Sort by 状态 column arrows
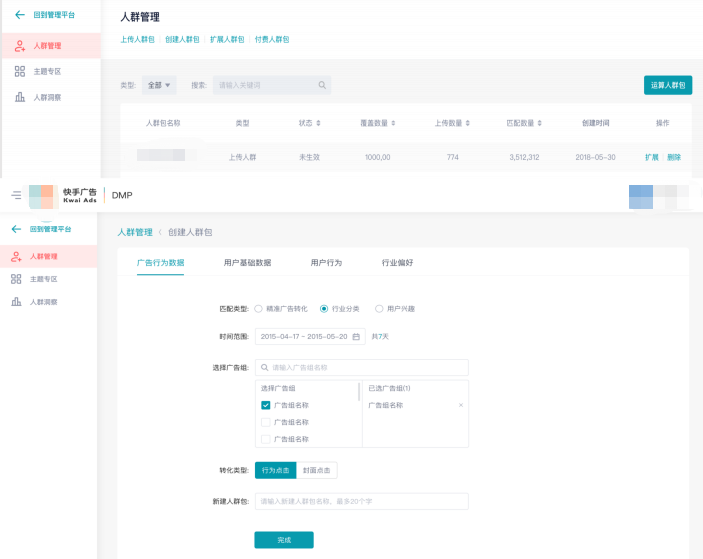Viewport: 703px width, 559px height. pyautogui.click(x=318, y=123)
